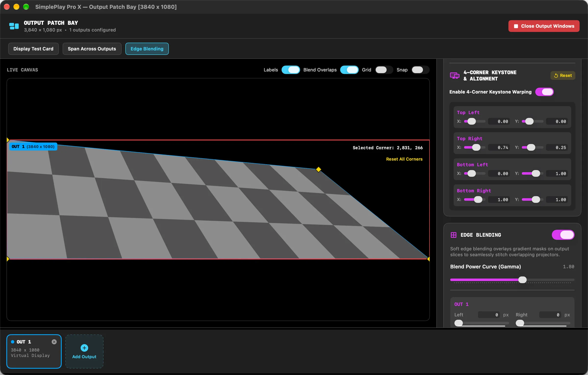The height and width of the screenshot is (375, 588).
Task: Click the Edge Blending grid icon
Action: click(x=453, y=235)
